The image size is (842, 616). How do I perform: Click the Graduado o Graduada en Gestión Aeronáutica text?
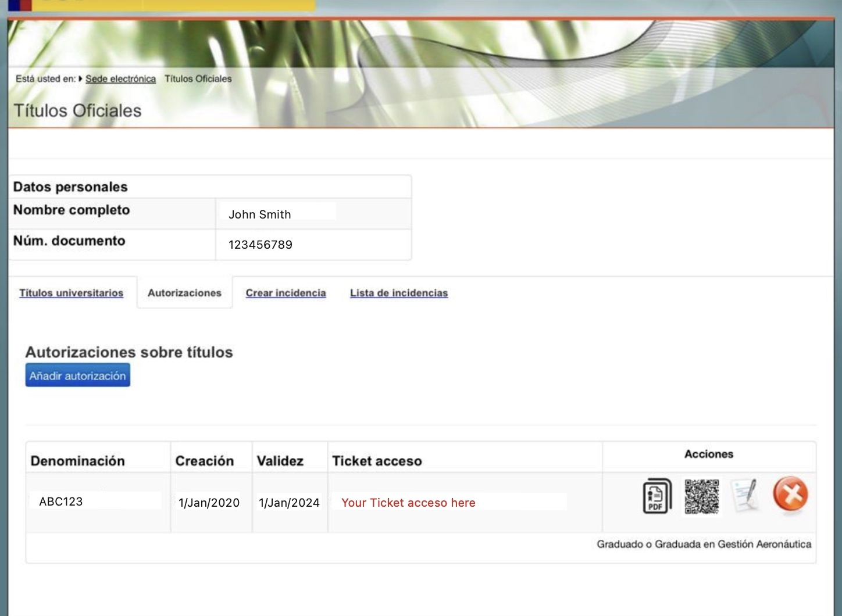click(x=704, y=545)
